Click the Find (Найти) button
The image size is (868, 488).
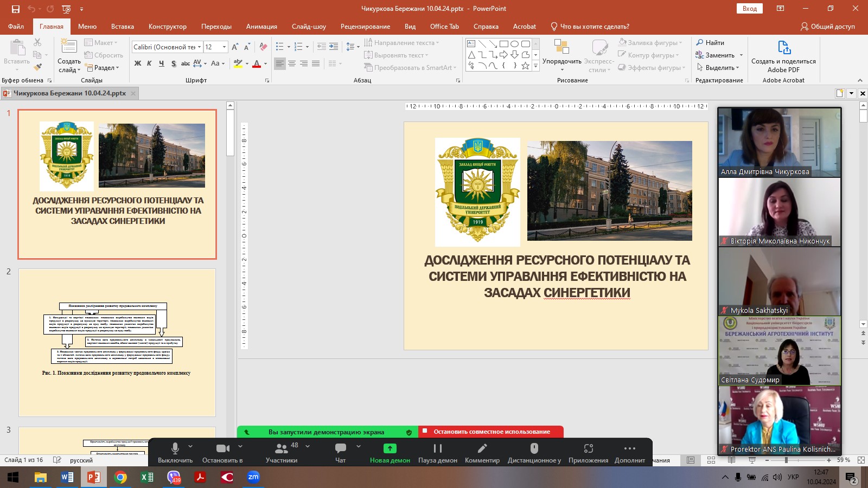click(x=710, y=43)
